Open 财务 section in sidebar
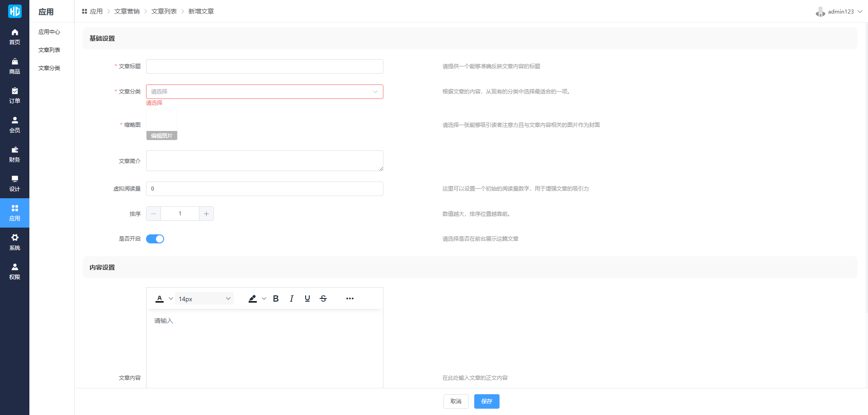This screenshot has height=415, width=868. (14, 154)
